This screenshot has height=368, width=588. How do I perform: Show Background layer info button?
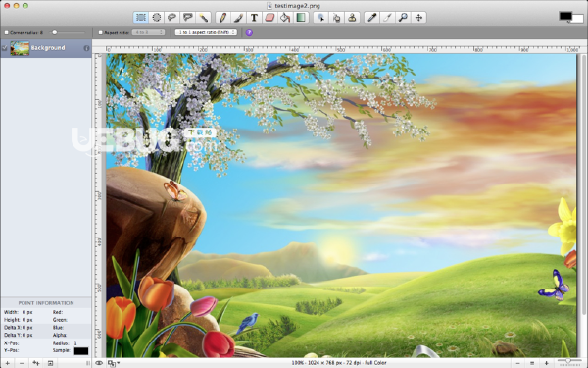[x=86, y=48]
